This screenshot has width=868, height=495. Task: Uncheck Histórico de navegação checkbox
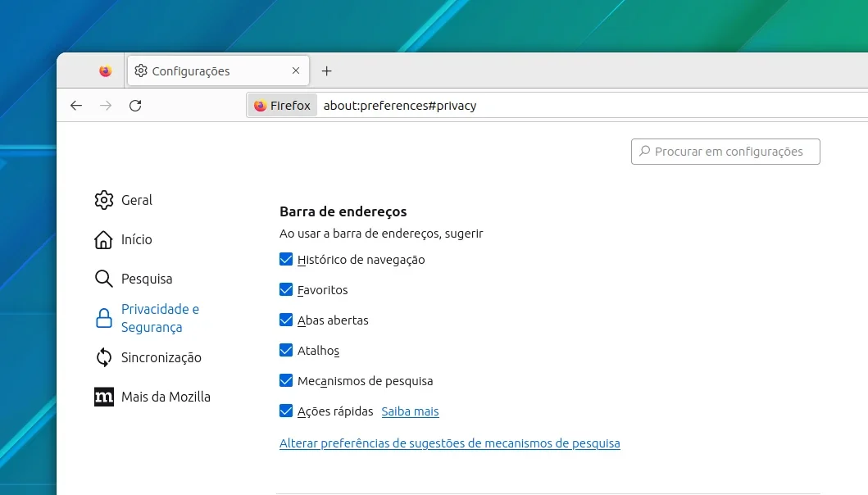tap(286, 259)
